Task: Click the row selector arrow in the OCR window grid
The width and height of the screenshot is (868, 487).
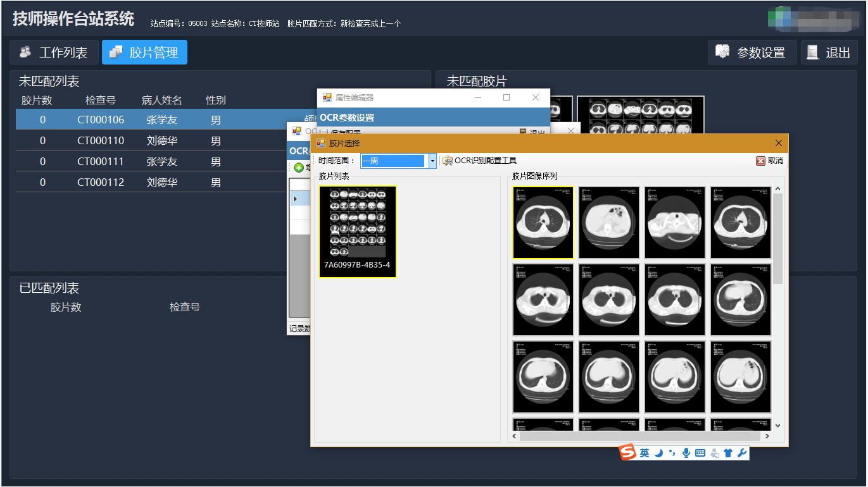Action: click(x=295, y=199)
